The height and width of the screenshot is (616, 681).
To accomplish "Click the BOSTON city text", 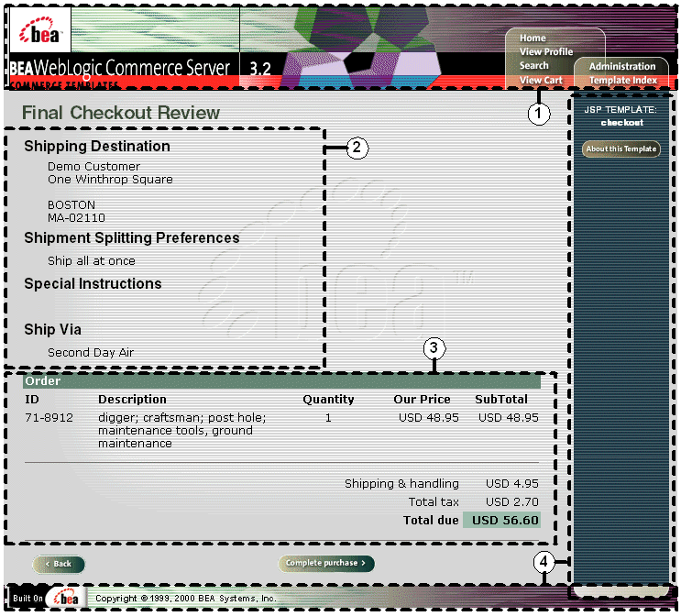I will [71, 204].
